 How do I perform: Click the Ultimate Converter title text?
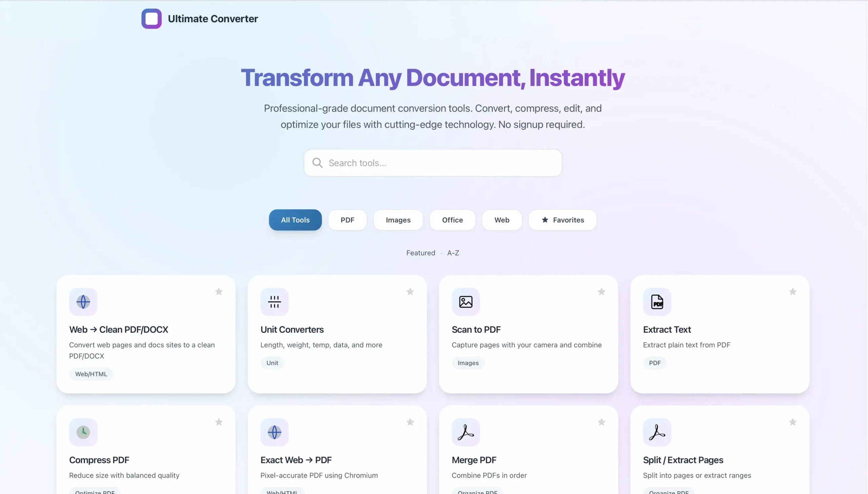[213, 19]
